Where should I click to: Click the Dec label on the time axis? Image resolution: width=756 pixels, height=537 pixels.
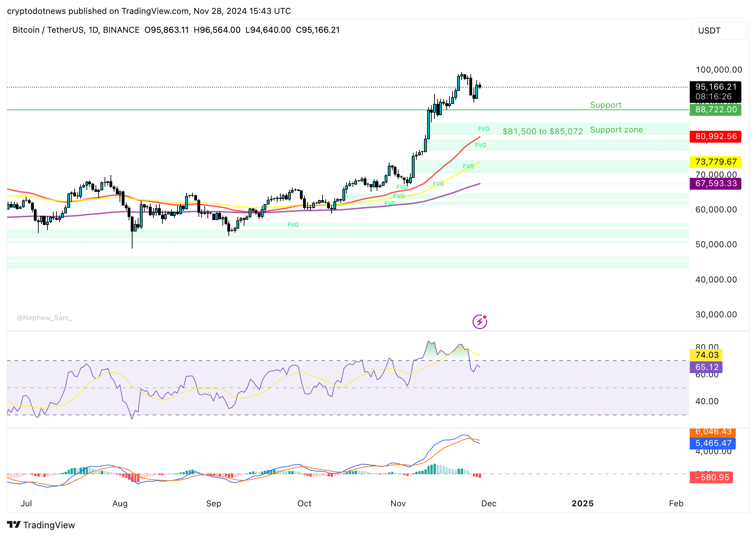pos(489,504)
